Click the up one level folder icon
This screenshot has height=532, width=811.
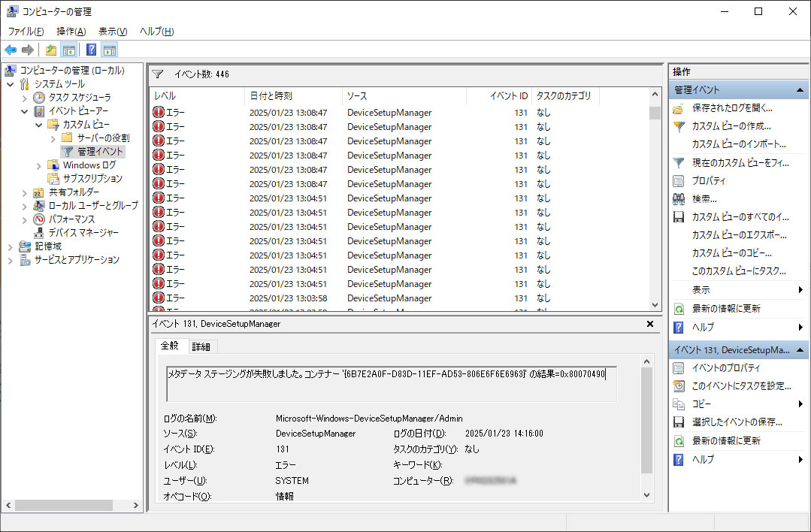coord(50,50)
